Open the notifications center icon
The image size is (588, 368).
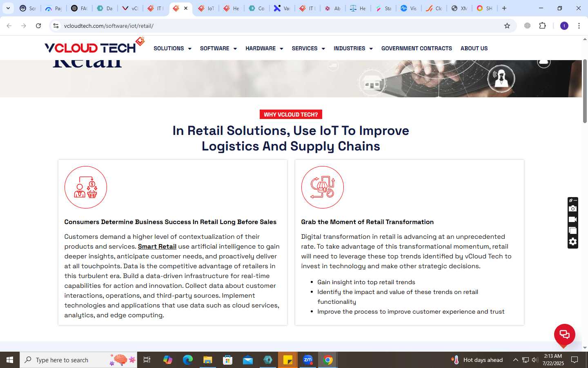point(575,360)
